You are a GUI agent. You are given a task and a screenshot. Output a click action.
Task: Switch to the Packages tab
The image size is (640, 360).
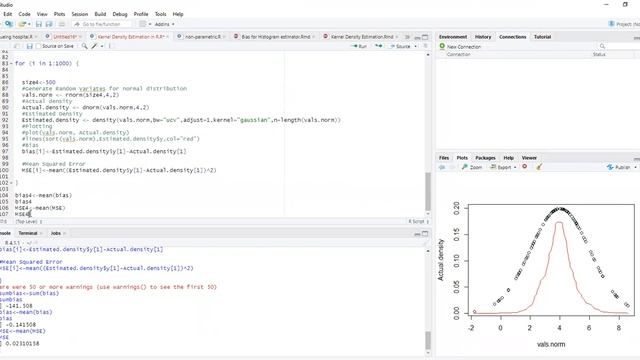pyautogui.click(x=485, y=158)
